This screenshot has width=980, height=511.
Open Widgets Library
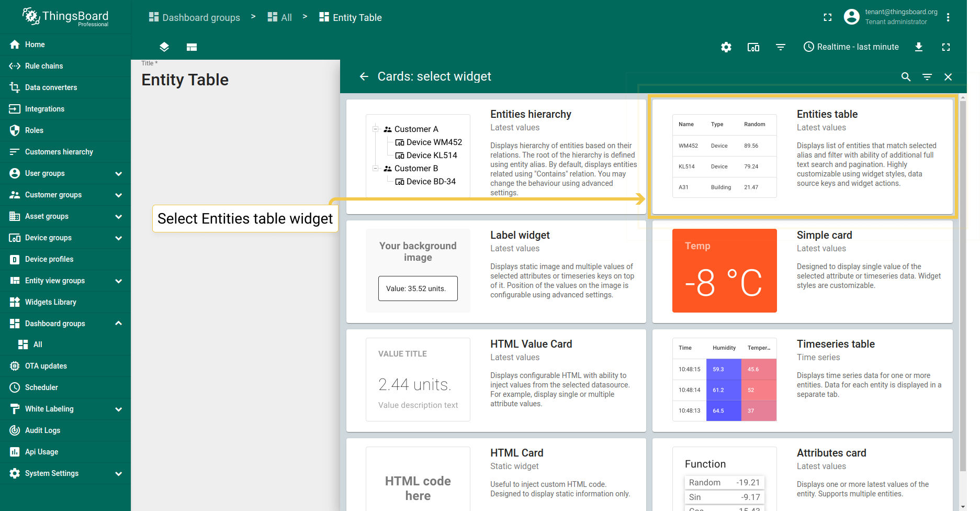pos(65,302)
